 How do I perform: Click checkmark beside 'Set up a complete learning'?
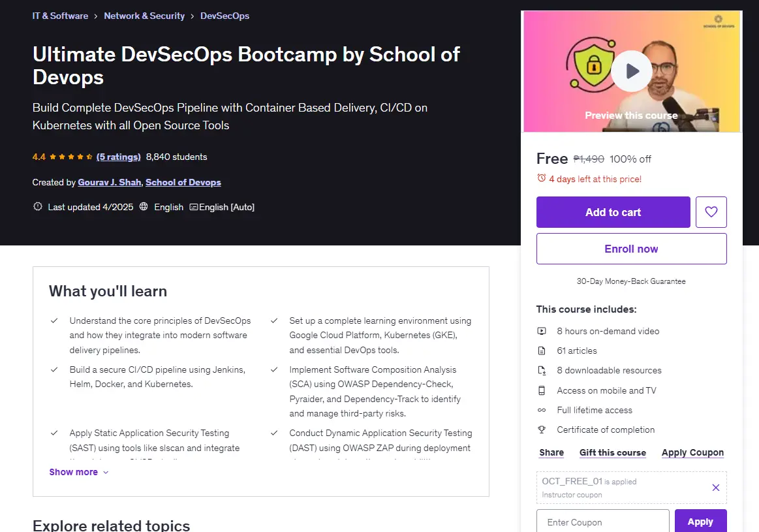pyautogui.click(x=274, y=321)
